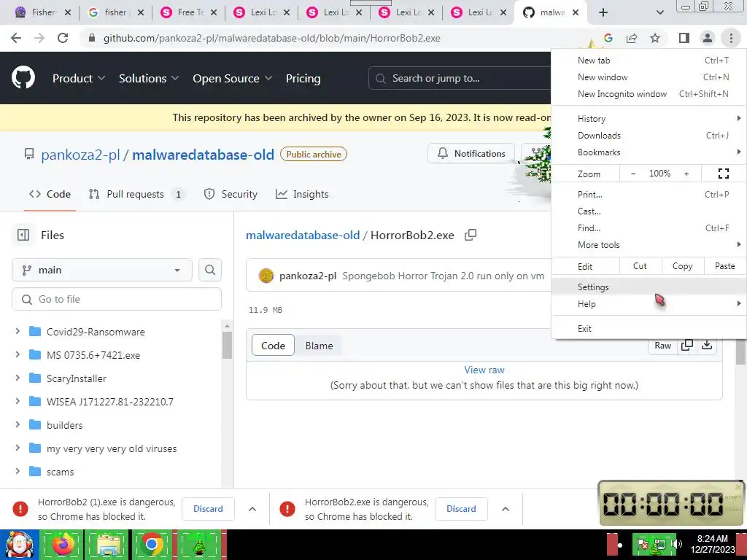Click the pankoza2-pl author avatar
The width and height of the screenshot is (747, 560).
[266, 276]
